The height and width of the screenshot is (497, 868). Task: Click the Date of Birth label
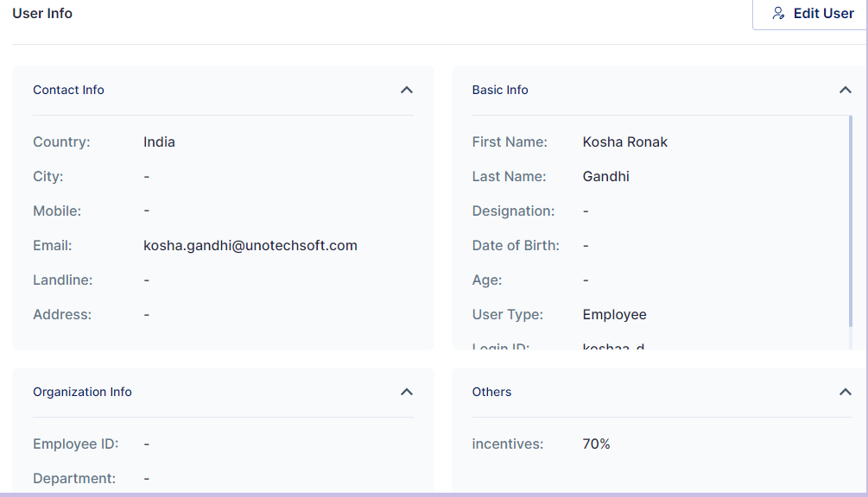[x=516, y=246]
